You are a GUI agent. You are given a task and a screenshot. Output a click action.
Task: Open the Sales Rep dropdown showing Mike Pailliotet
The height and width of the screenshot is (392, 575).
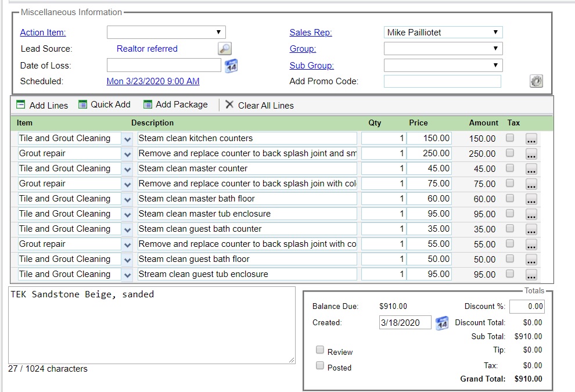(x=443, y=33)
